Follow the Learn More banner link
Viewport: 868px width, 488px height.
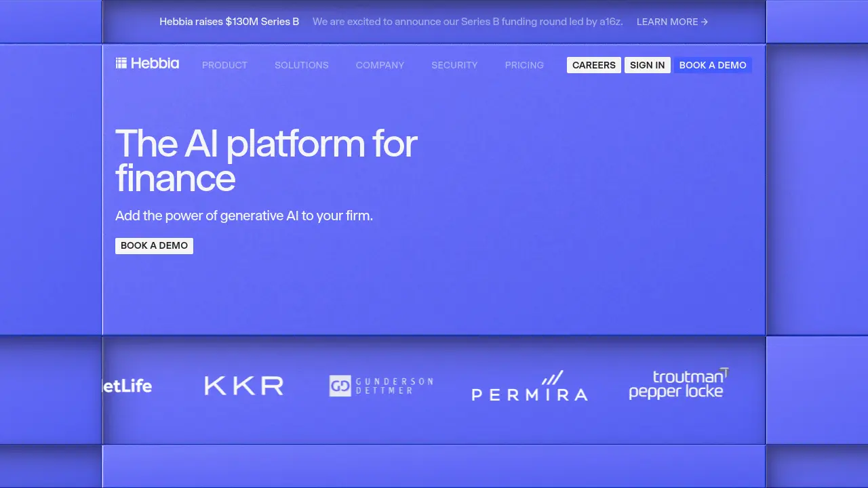(x=672, y=22)
